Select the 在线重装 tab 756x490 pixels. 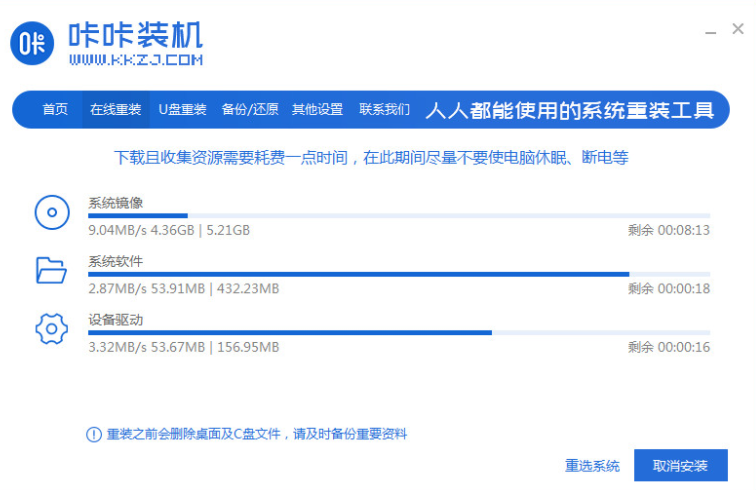[115, 109]
